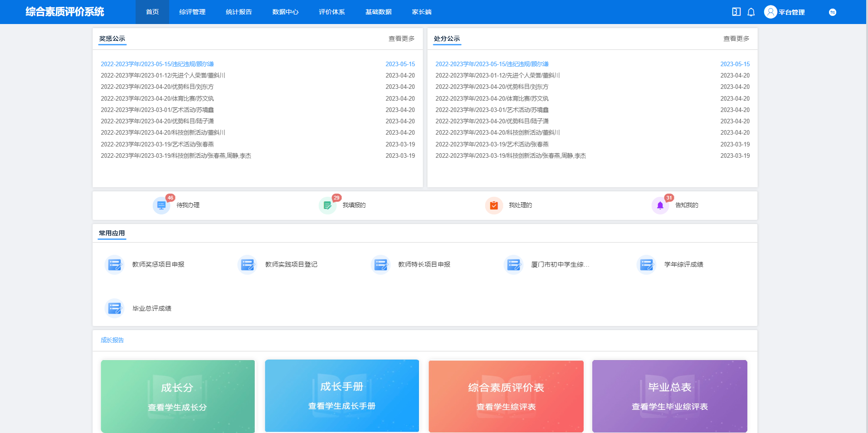Go to the 数据中心 menu

285,12
